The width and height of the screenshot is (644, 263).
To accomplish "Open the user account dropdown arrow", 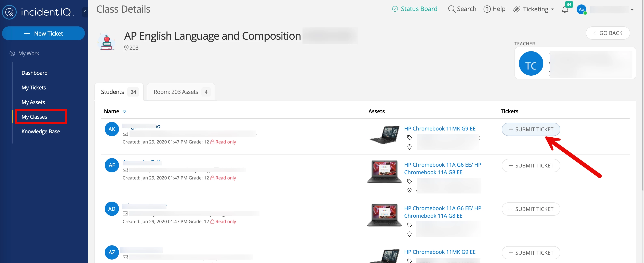I will coord(632,10).
